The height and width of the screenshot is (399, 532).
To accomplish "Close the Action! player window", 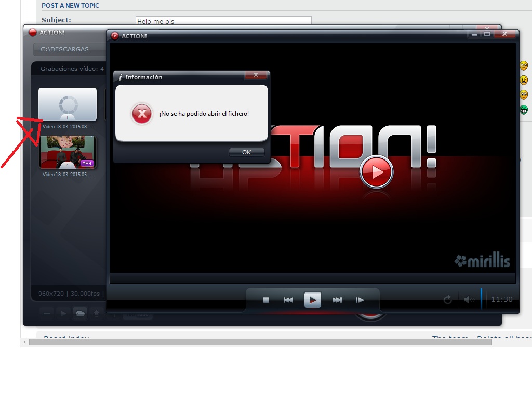I will tap(505, 34).
